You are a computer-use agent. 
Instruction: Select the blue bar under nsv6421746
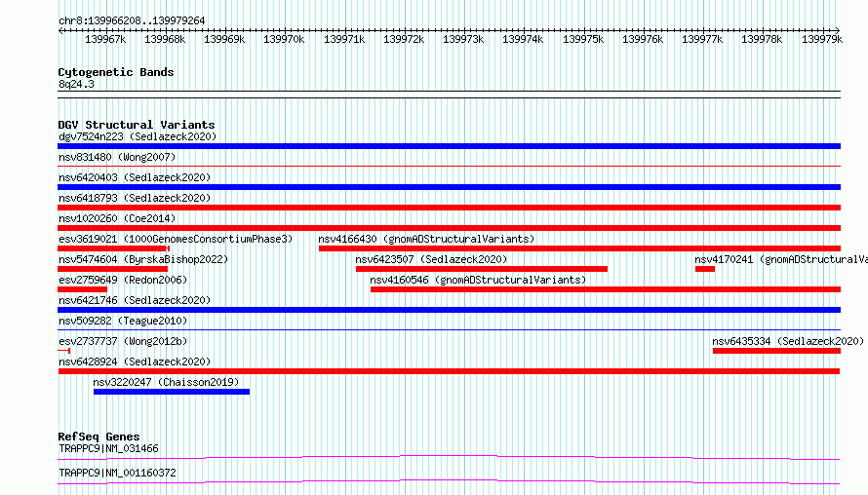coord(449,310)
